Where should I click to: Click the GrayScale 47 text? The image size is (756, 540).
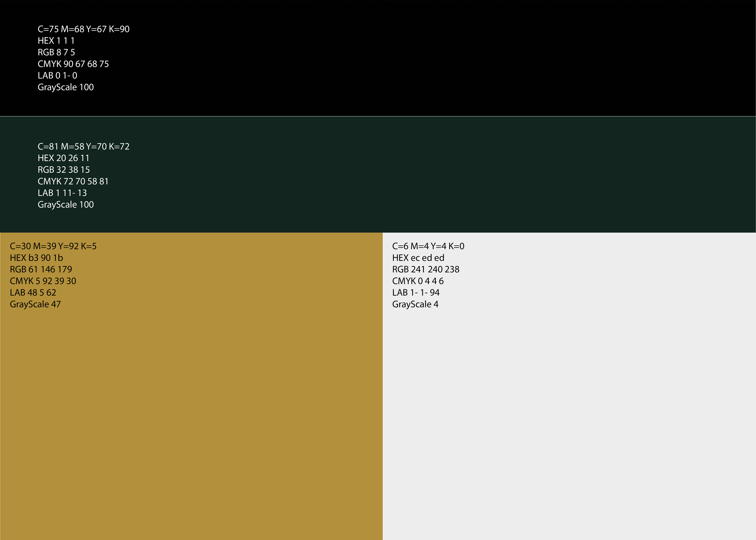coord(35,305)
